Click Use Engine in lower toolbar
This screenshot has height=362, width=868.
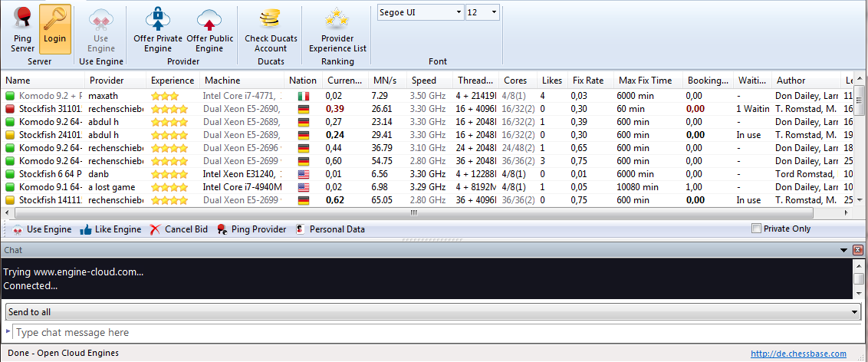pyautogui.click(x=17, y=229)
